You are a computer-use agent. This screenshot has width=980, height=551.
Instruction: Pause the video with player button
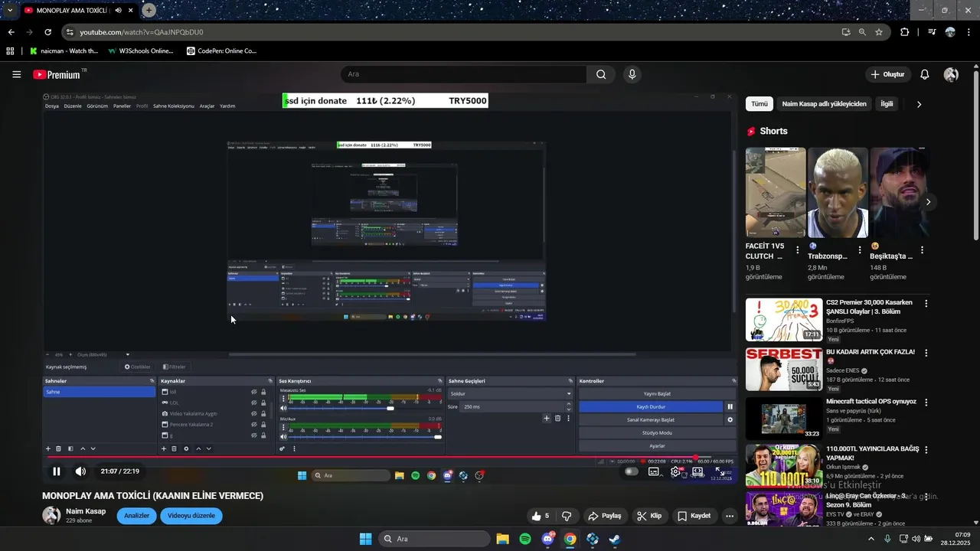click(x=56, y=471)
